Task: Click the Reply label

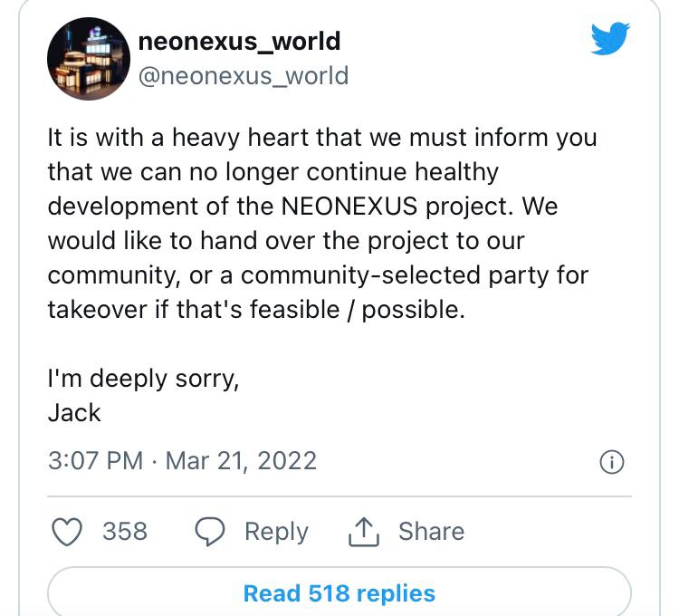Action: [276, 531]
